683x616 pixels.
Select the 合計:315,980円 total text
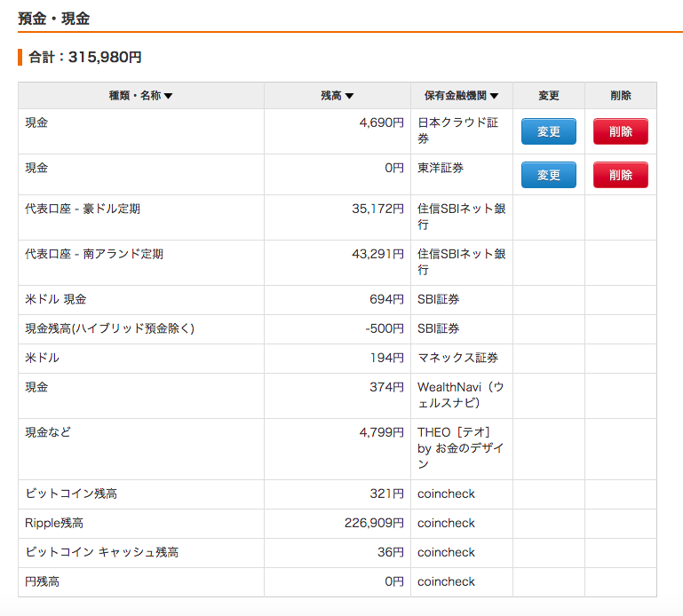tap(85, 57)
